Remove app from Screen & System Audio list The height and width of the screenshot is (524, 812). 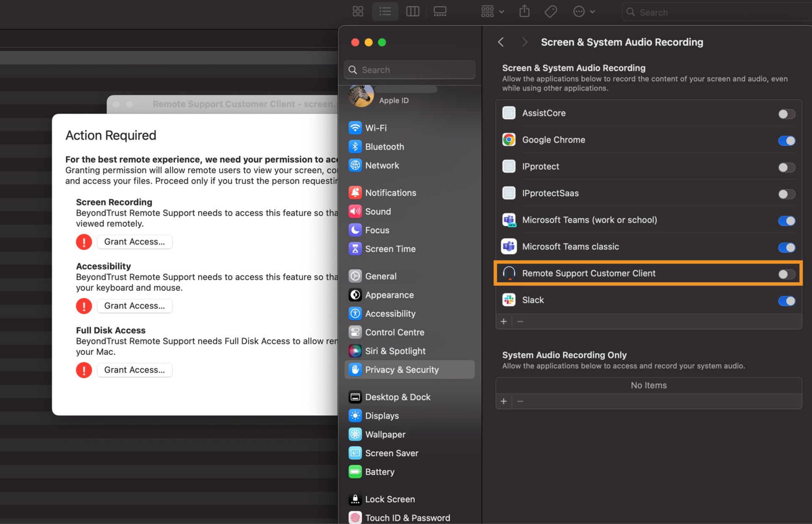tap(520, 322)
